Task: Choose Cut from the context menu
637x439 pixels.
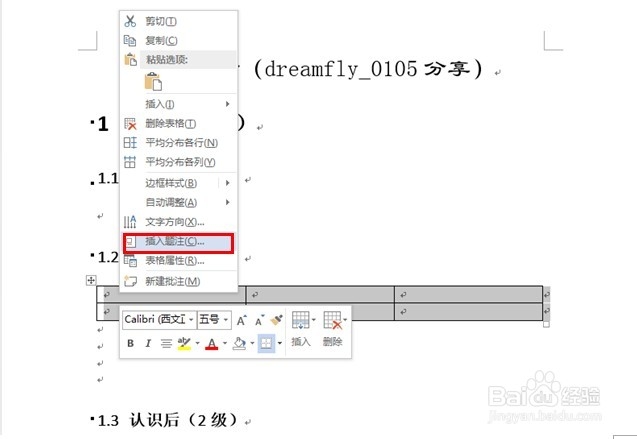Action: coord(179,21)
